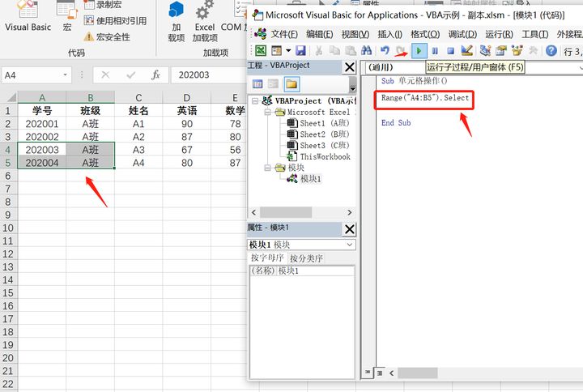
Task: Toggle Design Mode icon in VBA toolbar
Action: (x=466, y=50)
